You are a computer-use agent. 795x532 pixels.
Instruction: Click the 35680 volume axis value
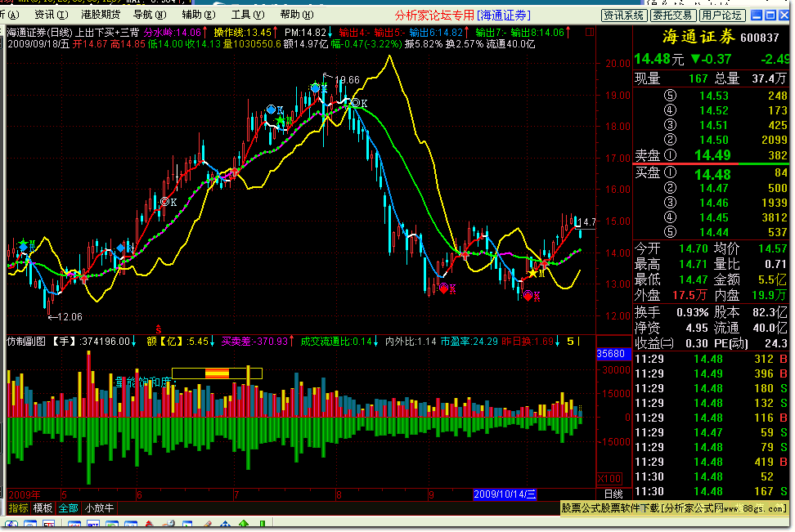(611, 354)
